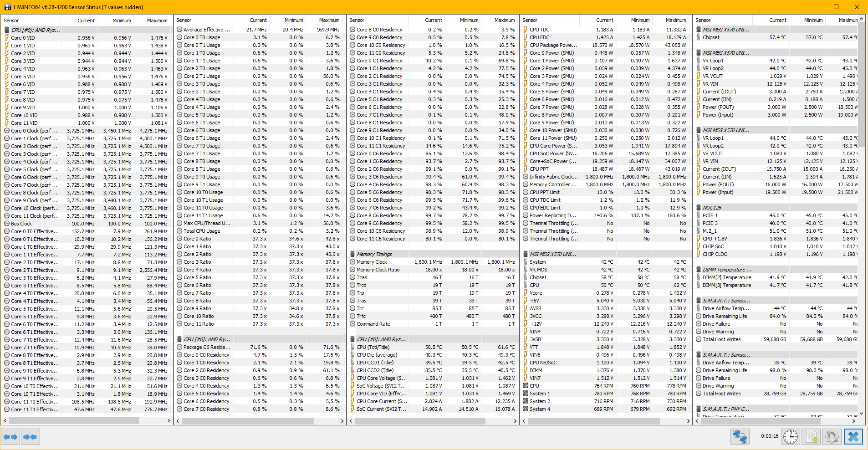
Task: Select the Core 11 C6 Residency row
Action: (x=434, y=239)
